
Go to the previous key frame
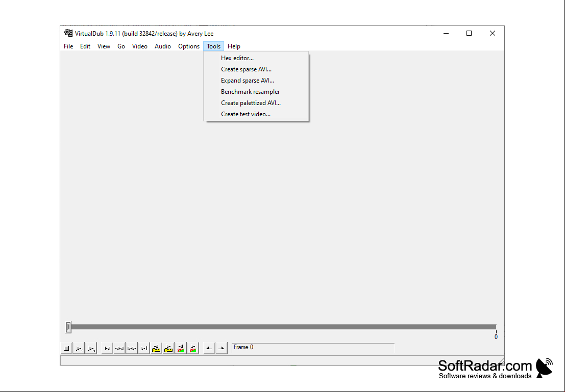coord(156,349)
